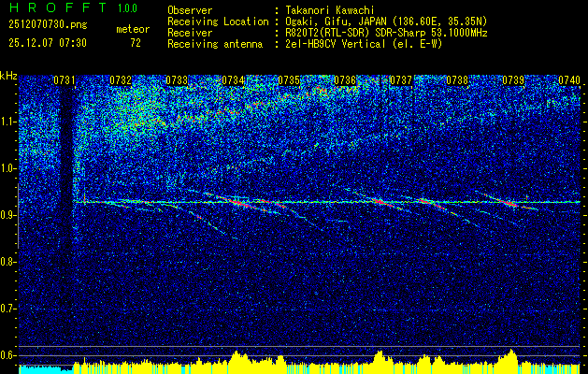Click the 0740 time marker

tap(569, 80)
